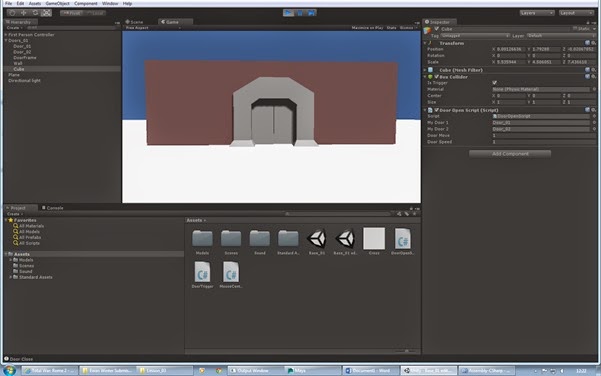The width and height of the screenshot is (601, 376).
Task: Open the Layers dropdown in toolbar
Action: pyautogui.click(x=537, y=13)
